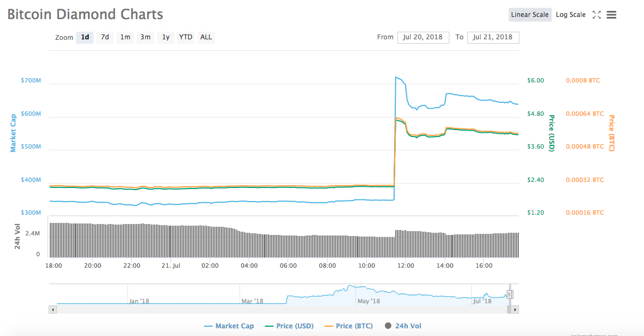This screenshot has height=336, width=644.
Task: Click the $2.40 price axis label
Action: click(536, 180)
